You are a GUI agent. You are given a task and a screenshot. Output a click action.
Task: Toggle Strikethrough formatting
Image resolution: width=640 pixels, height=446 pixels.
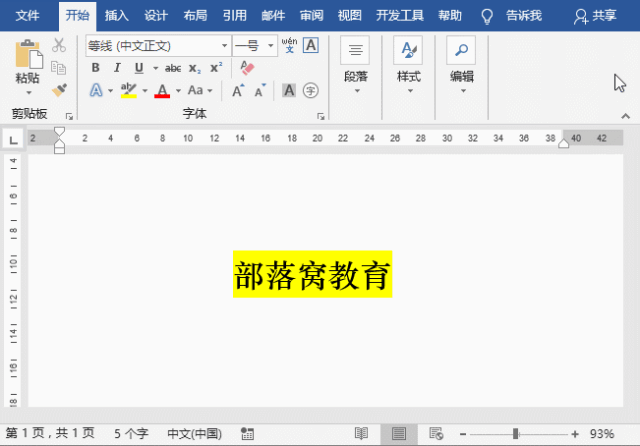coord(173,68)
